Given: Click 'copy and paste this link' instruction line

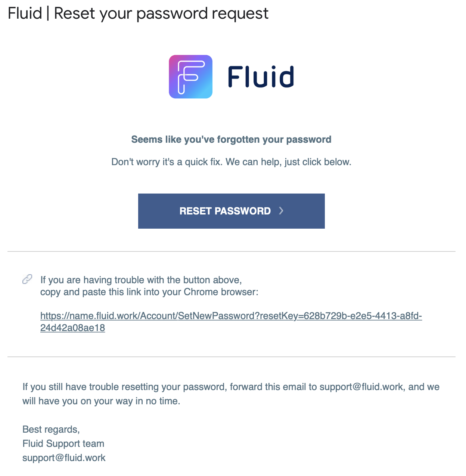Looking at the screenshot, I should 149,292.
